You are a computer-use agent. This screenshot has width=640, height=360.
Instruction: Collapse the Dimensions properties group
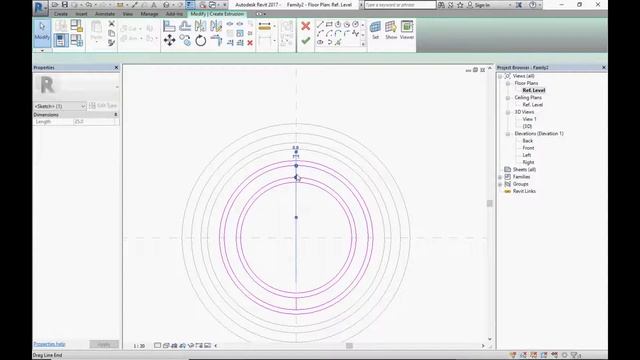pyautogui.click(x=116, y=115)
